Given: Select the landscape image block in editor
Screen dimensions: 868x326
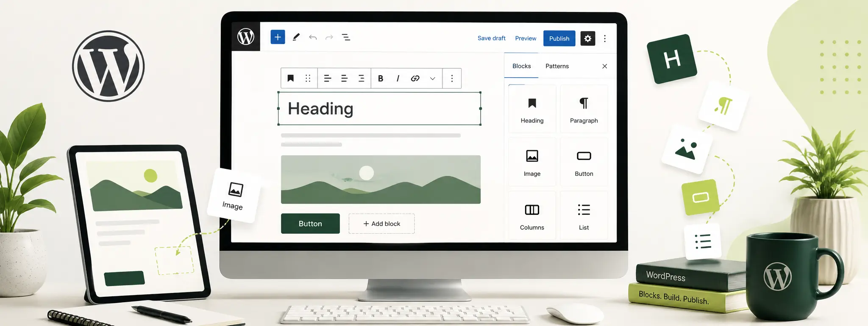Looking at the screenshot, I should [x=381, y=180].
